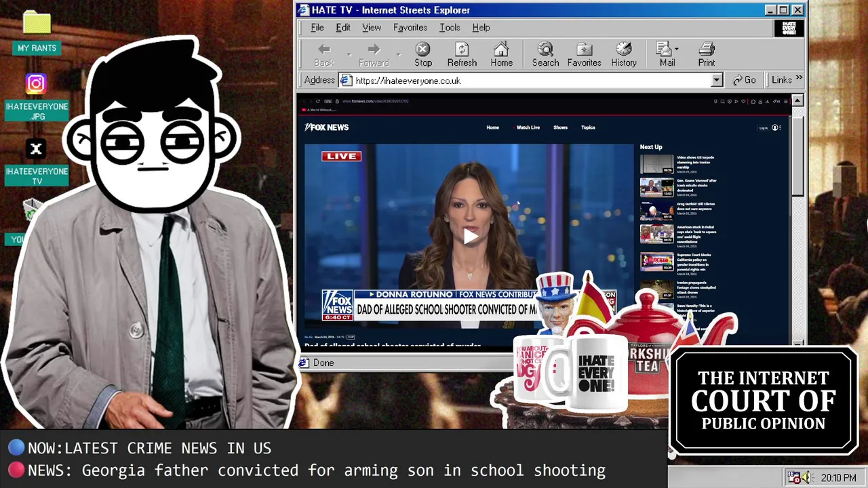The height and width of the screenshot is (488, 868).
Task: Click the Go button beside address bar
Action: point(744,80)
